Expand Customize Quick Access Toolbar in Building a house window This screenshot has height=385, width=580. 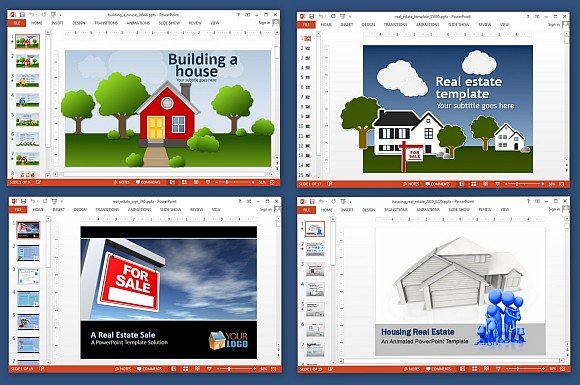(x=61, y=15)
